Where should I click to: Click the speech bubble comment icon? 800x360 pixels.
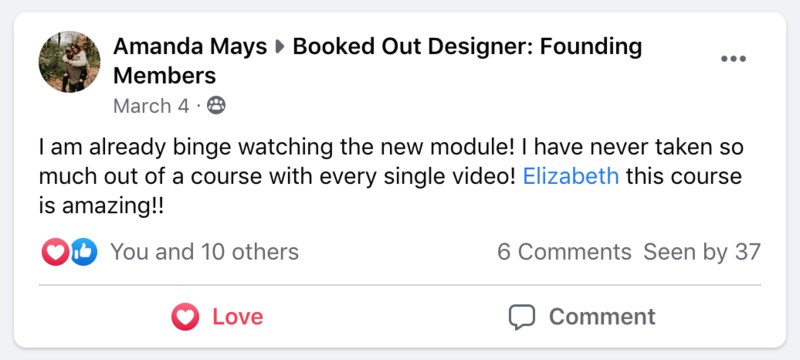pos(522,317)
